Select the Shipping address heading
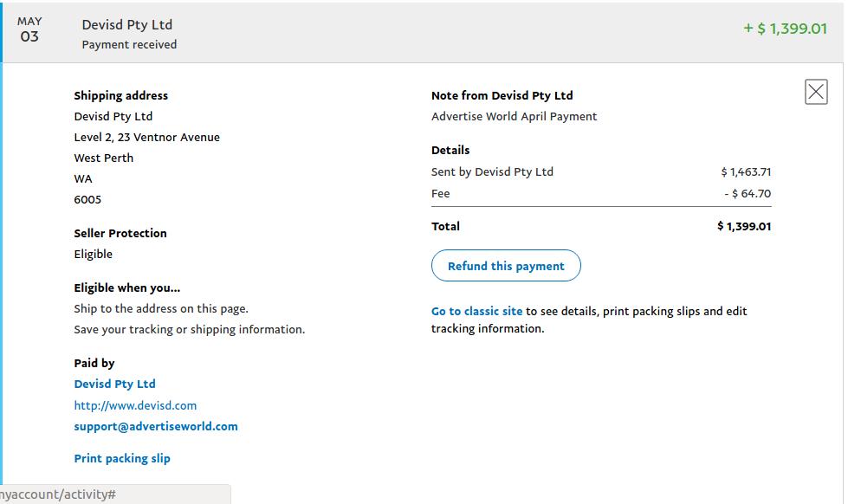 point(121,96)
